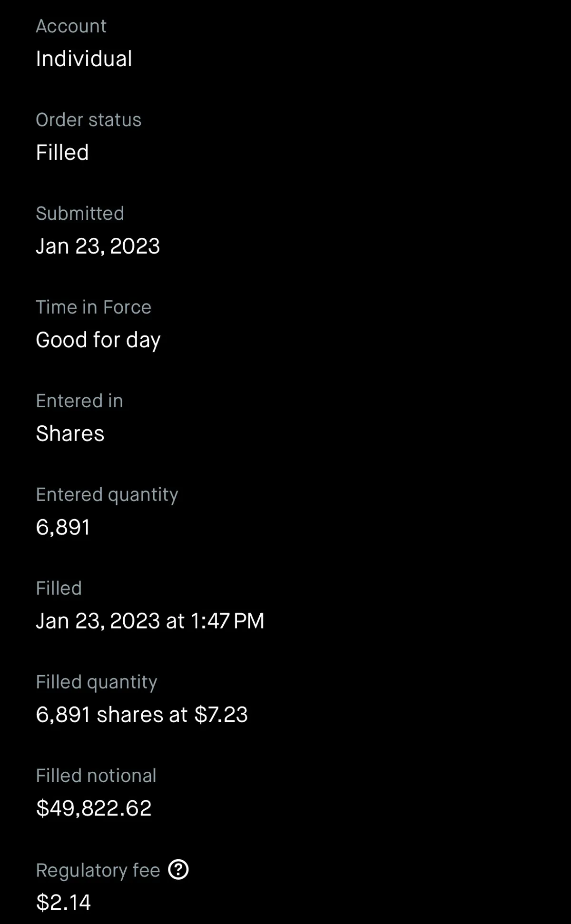571x924 pixels.
Task: Click the Entered in label
Action: pyautogui.click(x=79, y=401)
